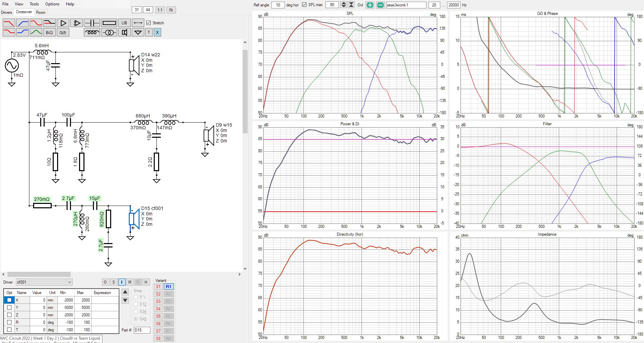Insert a blue high-pass filter block
Screen dimensions: 644x343
coord(22,23)
